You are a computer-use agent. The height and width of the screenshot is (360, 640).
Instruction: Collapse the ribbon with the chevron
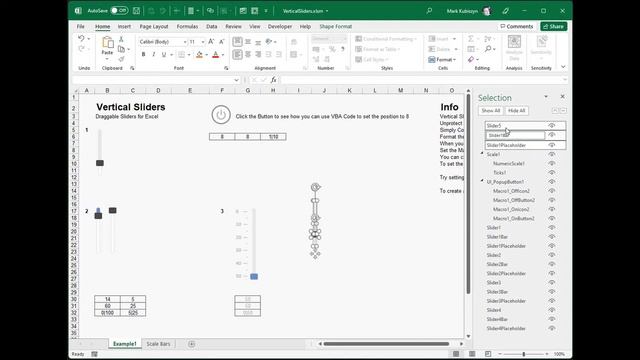click(563, 67)
